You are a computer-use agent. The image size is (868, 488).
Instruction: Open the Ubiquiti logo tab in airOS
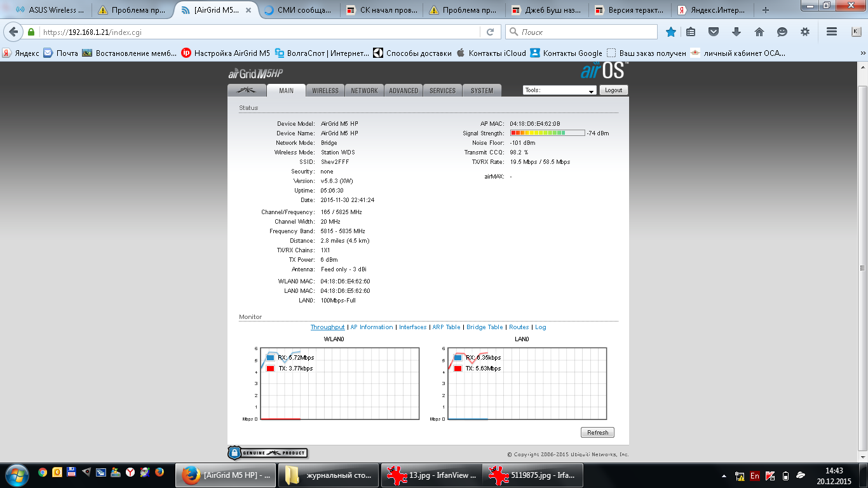coord(247,90)
